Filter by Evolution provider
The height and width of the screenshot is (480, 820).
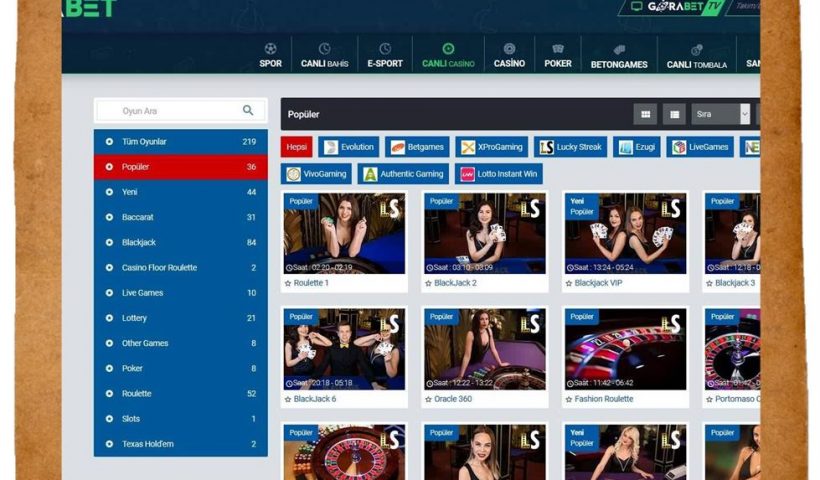(349, 147)
